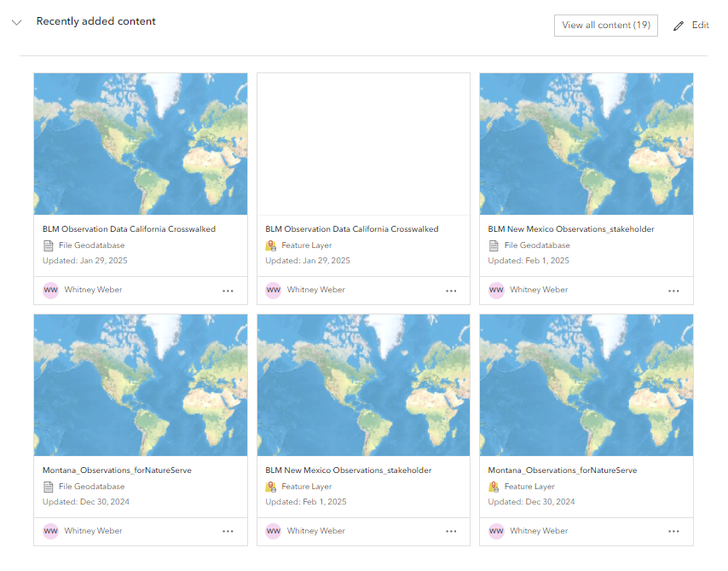
Task: Open thumbnail of New Mexico stakeholder File Geodatabase
Action: (586, 144)
